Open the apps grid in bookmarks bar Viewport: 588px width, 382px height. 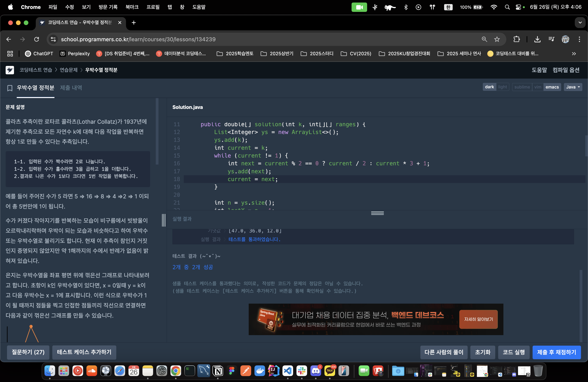(x=10, y=54)
